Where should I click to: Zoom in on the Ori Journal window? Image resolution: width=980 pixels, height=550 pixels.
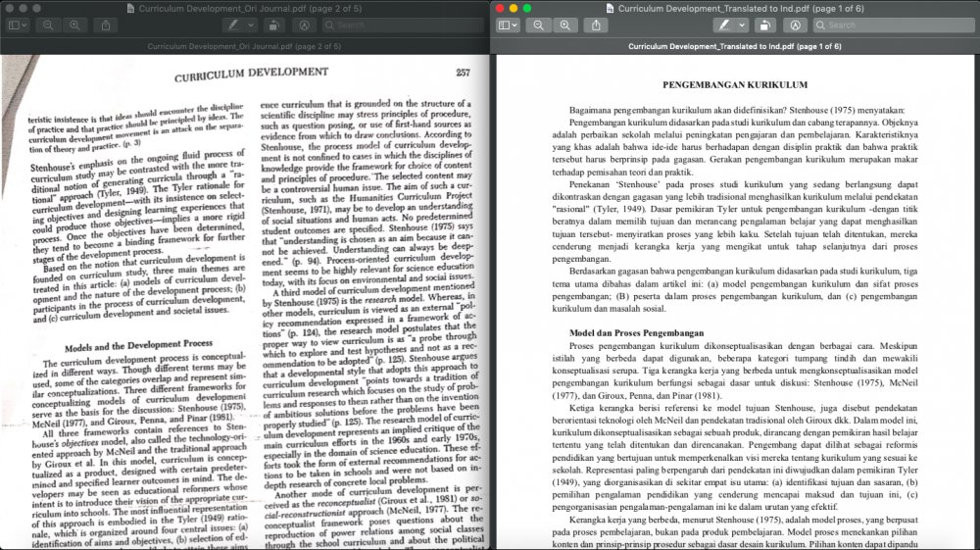tap(75, 25)
